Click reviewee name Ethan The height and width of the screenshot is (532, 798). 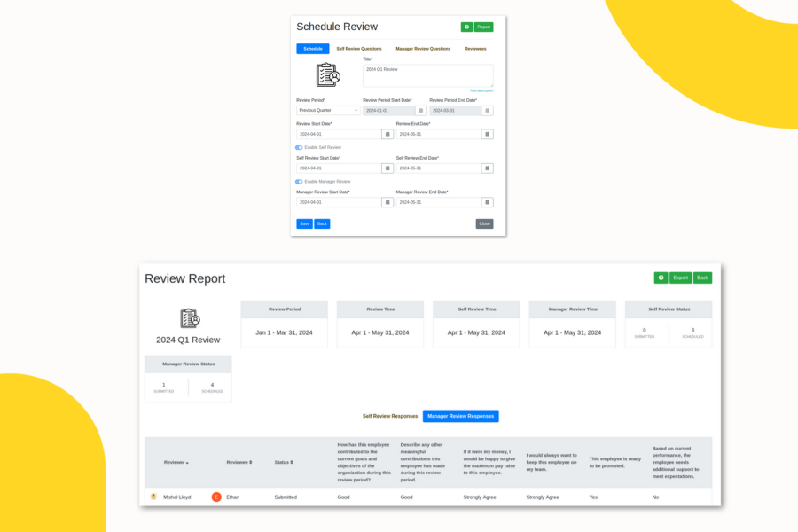pos(232,497)
